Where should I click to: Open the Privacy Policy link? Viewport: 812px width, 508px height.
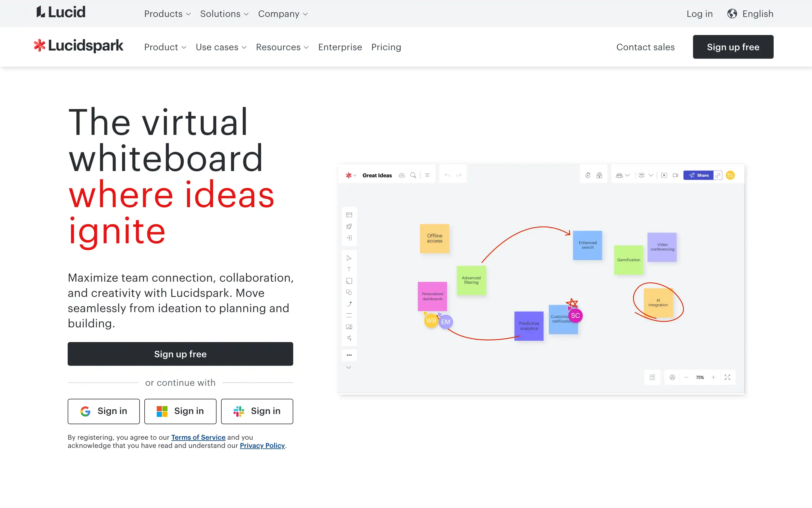262,446
